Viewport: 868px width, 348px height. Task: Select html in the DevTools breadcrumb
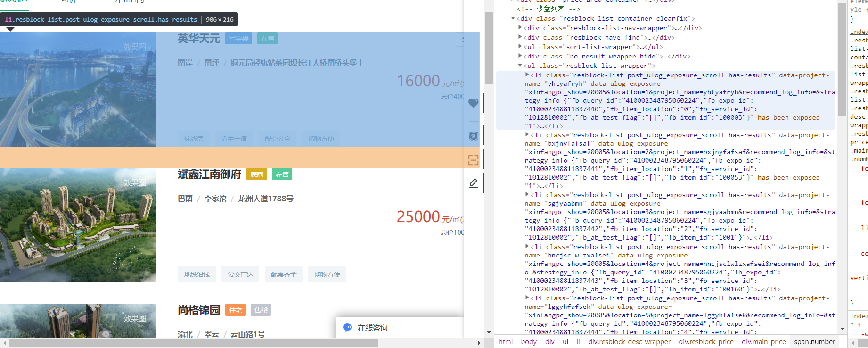click(506, 342)
